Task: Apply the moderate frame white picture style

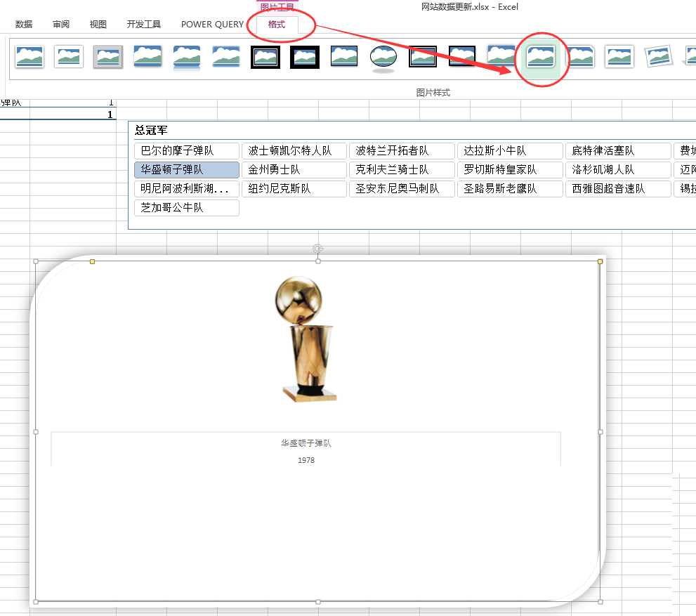Action: pyautogui.click(x=619, y=57)
